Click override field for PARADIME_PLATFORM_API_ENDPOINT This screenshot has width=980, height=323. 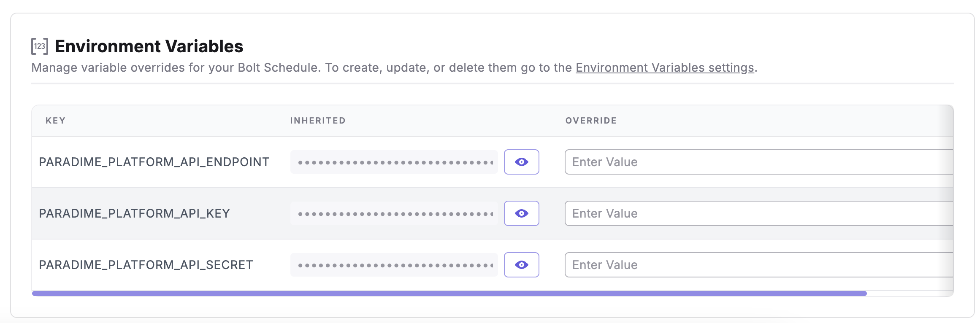point(758,162)
